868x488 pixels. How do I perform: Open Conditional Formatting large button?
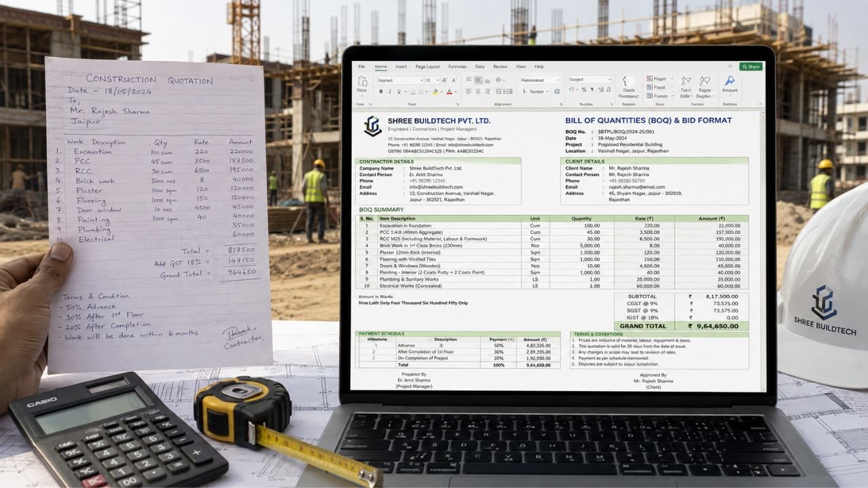(629, 87)
